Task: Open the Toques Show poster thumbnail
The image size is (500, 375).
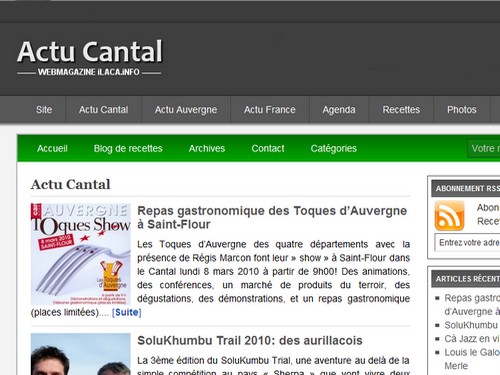Action: 81,254
